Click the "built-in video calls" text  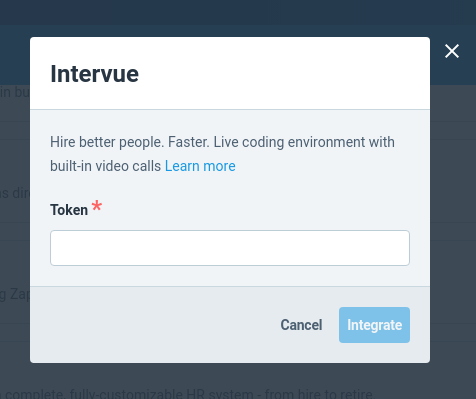106,166
